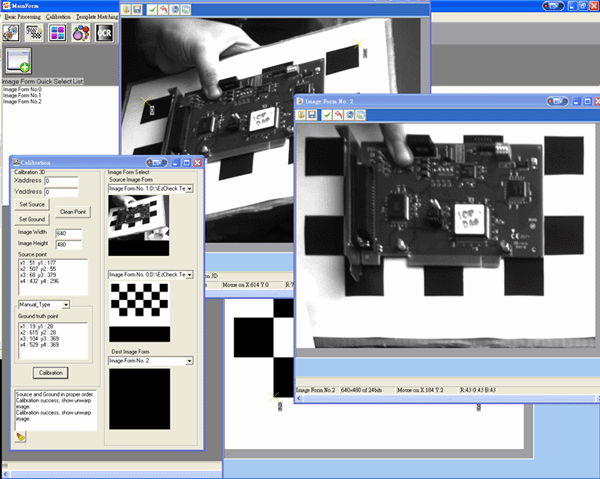The height and width of the screenshot is (479, 600).
Task: Click globe icon in Image Form No. 2 toolbar
Action: [x=349, y=115]
